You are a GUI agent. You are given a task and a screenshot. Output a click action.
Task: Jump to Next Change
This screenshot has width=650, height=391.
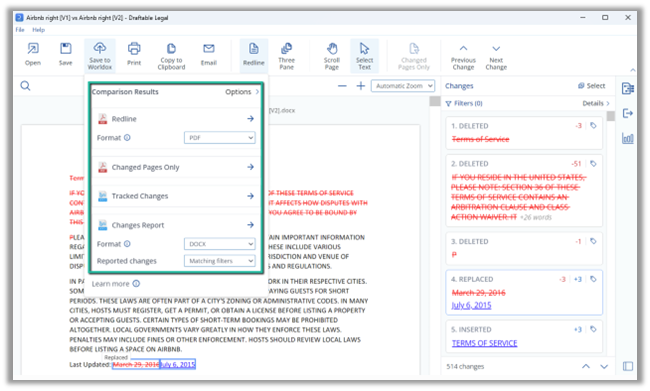coord(496,56)
